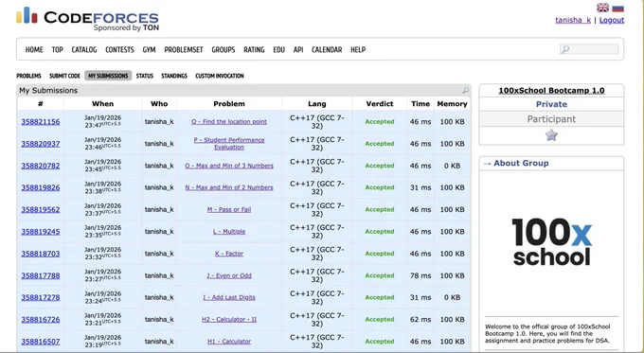Open problem O - Max and Min of 3 Numbers
This screenshot has width=644, height=353.
point(229,166)
